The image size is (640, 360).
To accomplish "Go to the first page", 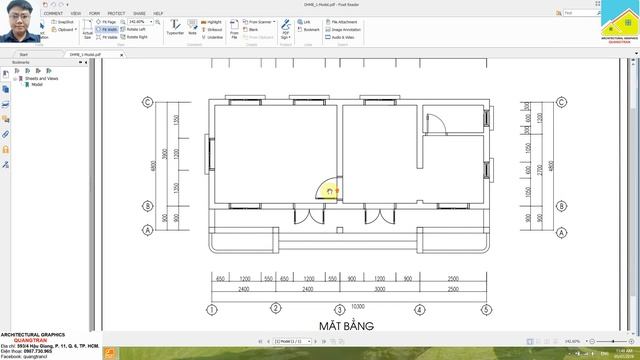I will point(260,341).
